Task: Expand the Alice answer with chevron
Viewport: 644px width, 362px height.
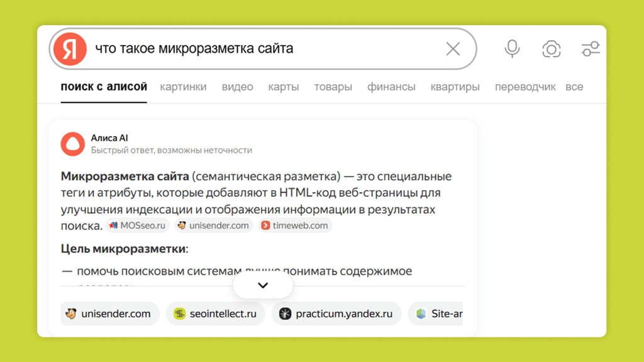Action: click(x=263, y=285)
